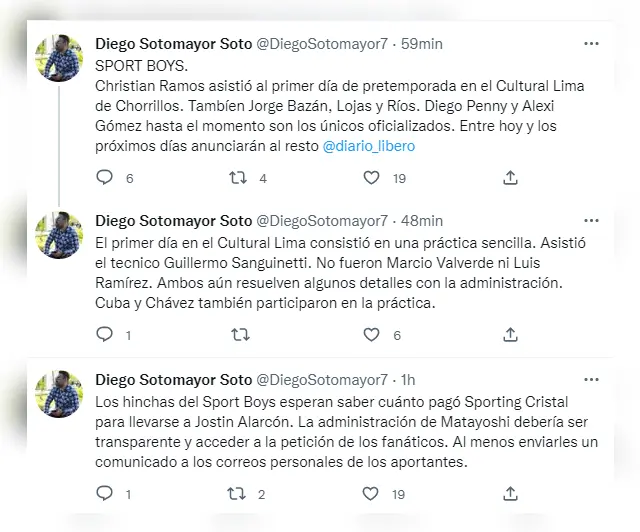Open the @diario_libero mention link
The width and height of the screenshot is (640, 532).
click(x=369, y=146)
